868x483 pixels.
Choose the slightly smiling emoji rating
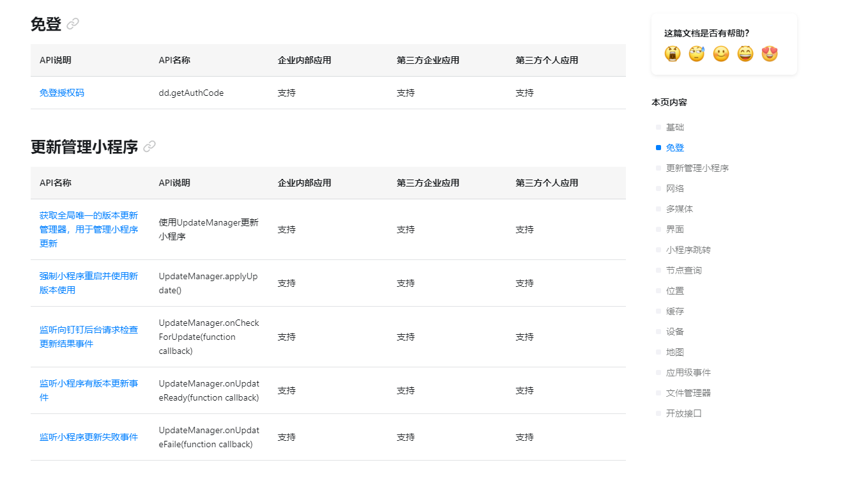point(721,54)
